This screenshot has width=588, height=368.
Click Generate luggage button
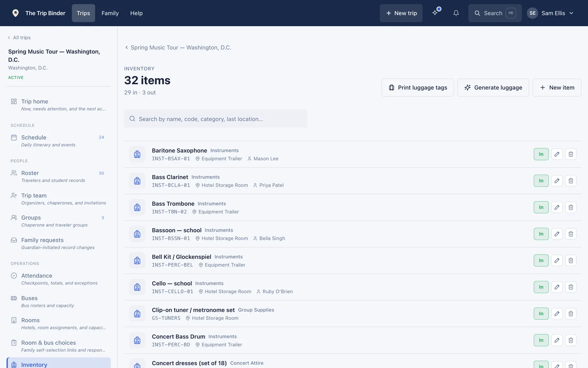click(493, 88)
